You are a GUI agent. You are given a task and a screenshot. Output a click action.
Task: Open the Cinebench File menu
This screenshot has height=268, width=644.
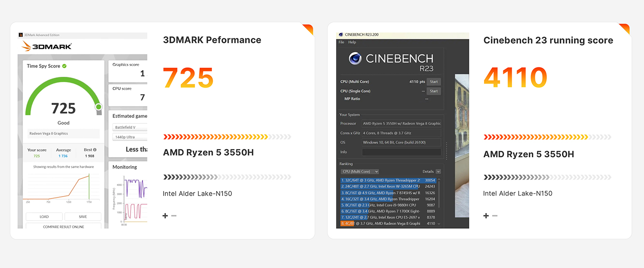click(341, 42)
